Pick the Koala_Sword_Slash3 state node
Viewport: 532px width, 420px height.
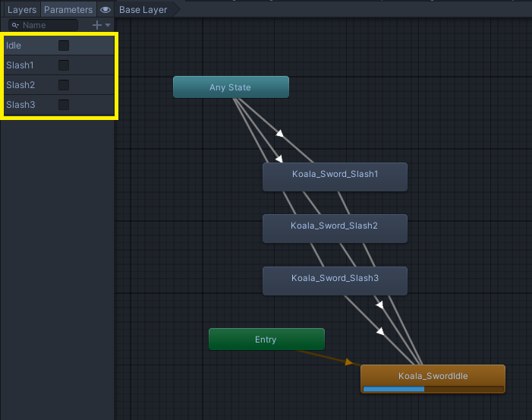pyautogui.click(x=335, y=279)
